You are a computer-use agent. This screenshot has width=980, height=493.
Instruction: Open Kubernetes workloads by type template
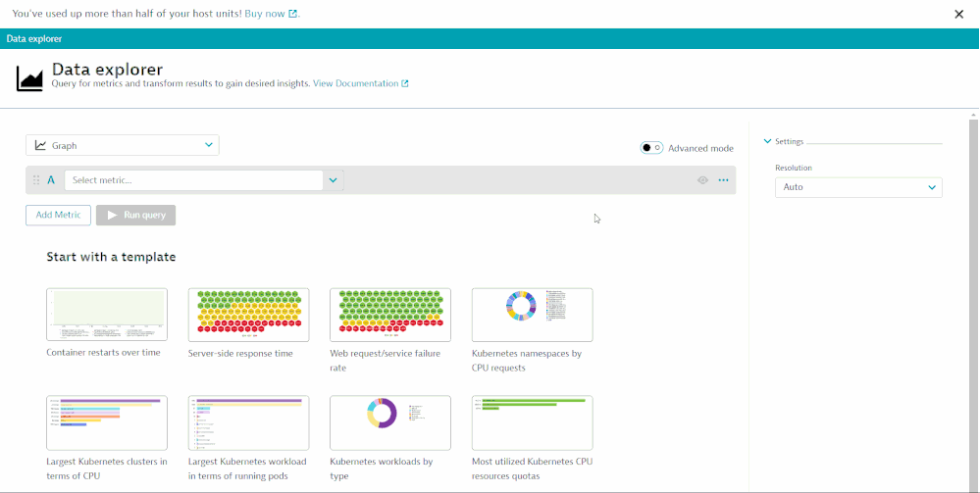click(x=390, y=422)
